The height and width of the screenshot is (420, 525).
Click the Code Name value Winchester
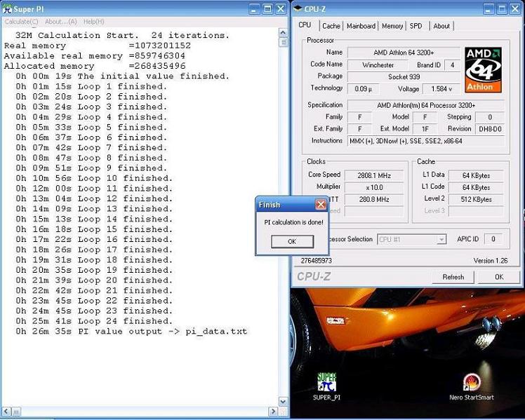point(378,65)
